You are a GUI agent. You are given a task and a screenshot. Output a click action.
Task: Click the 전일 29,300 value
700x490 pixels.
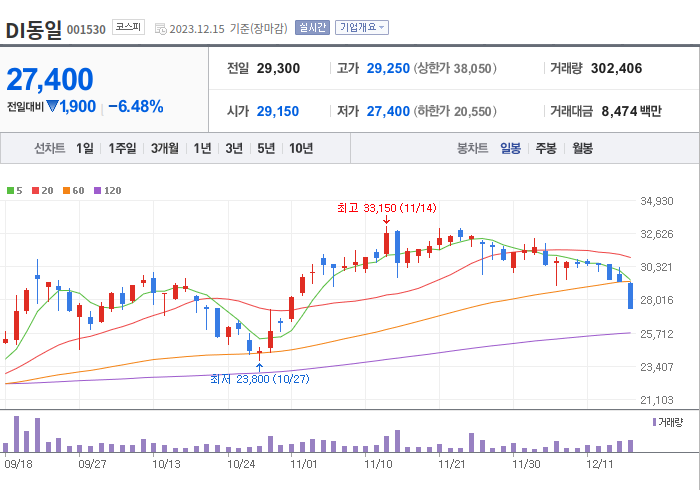278,68
